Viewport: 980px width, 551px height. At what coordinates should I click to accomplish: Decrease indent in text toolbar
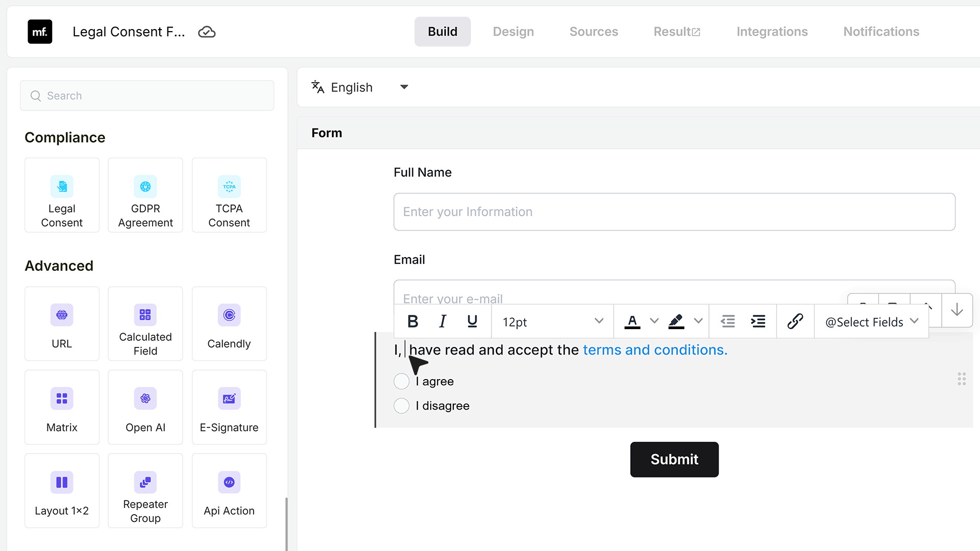pyautogui.click(x=727, y=321)
